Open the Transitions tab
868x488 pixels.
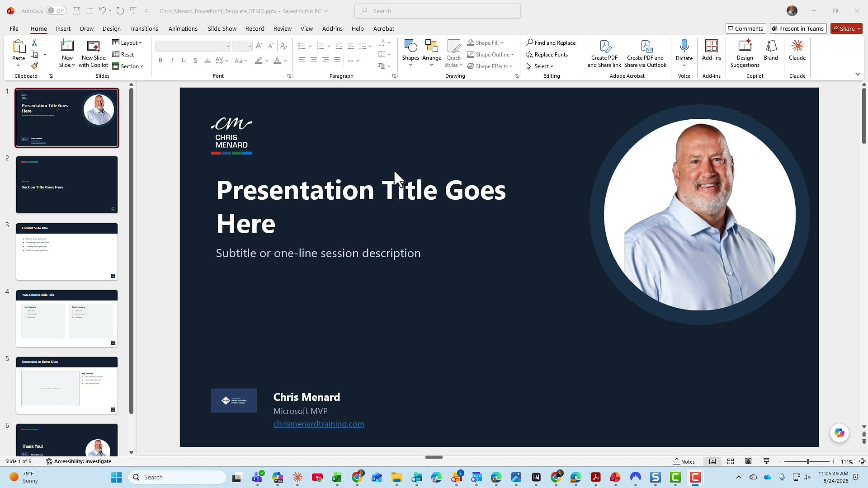coord(144,28)
